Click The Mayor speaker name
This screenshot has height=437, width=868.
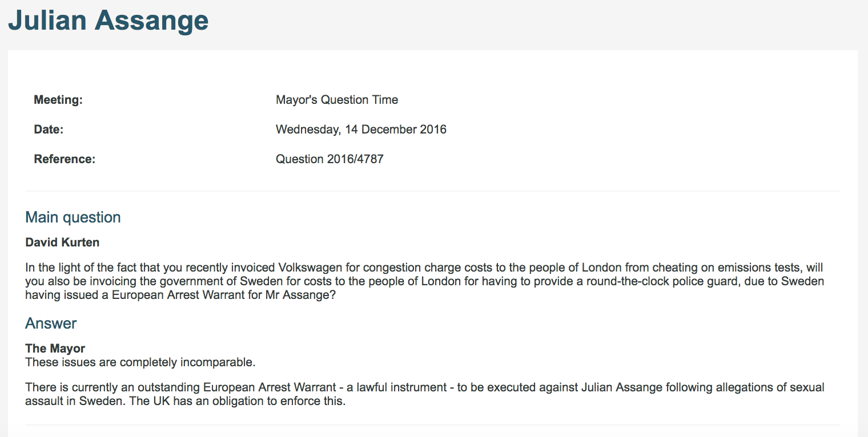[x=55, y=349]
